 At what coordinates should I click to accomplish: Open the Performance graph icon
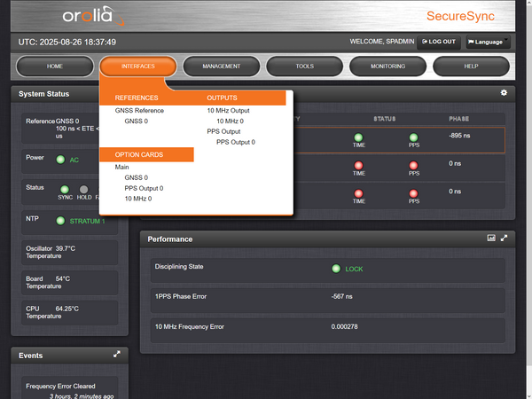click(x=491, y=238)
